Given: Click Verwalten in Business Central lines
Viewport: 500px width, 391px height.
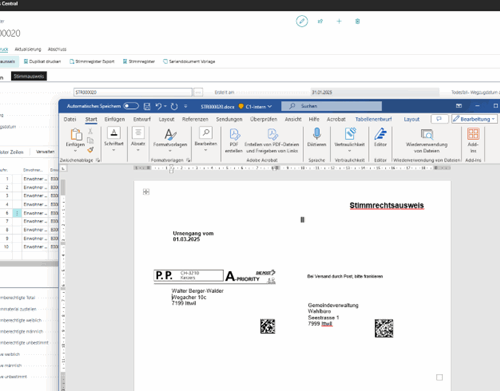Looking at the screenshot, I should (x=45, y=152).
